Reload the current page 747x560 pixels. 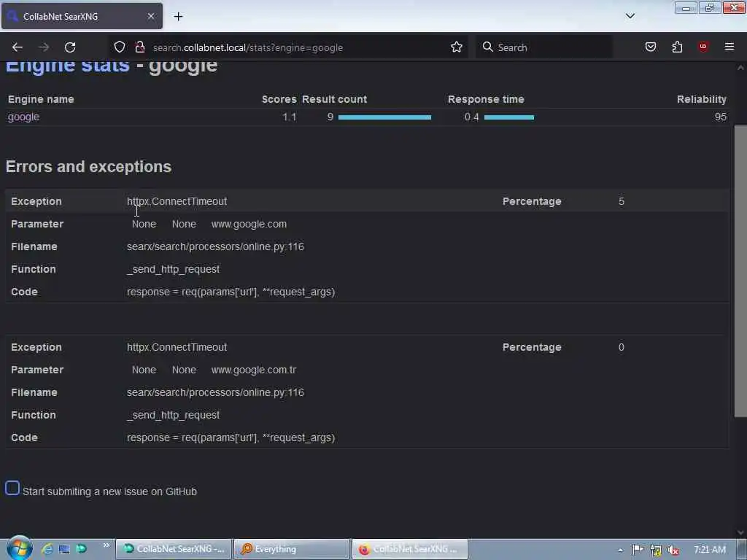[x=70, y=47]
